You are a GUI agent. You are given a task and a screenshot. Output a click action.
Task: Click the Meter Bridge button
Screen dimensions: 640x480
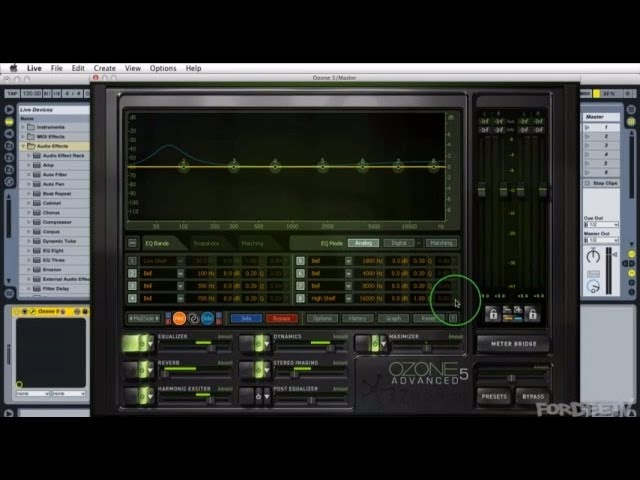513,344
